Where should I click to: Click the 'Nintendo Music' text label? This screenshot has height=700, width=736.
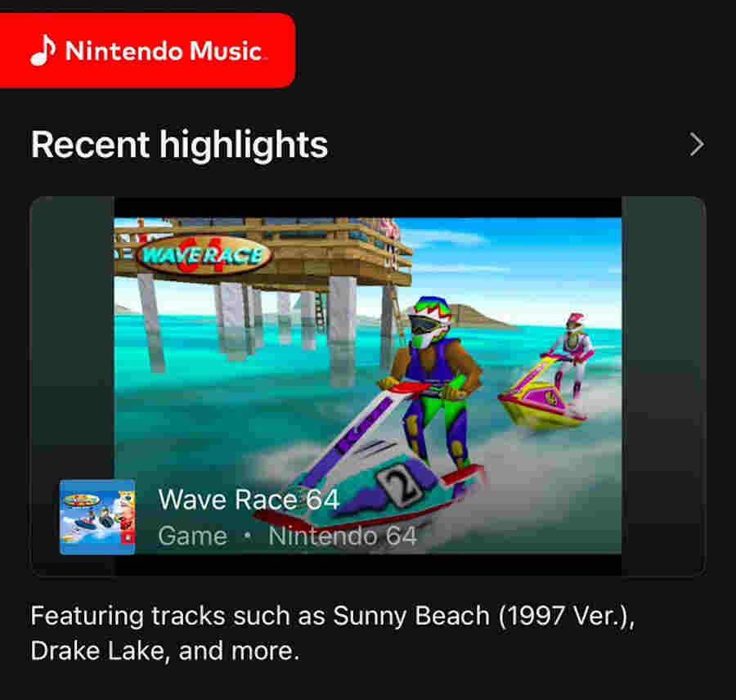[x=164, y=51]
